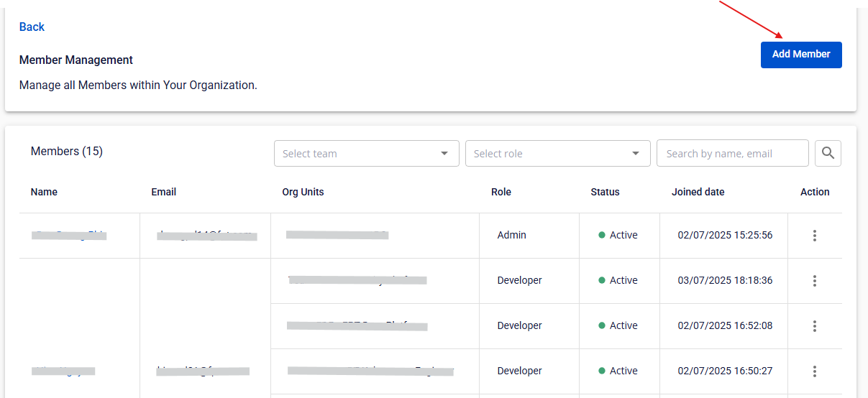Click kebab menu for row joined 02/07/2025 16:52:08
Viewport: 868px width, 398px height.
[x=815, y=326]
